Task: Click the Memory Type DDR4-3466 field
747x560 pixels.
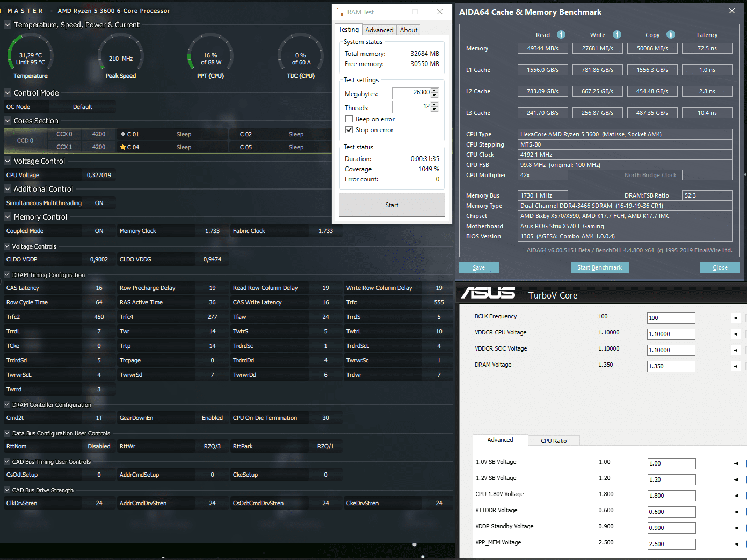Action: 625,206
